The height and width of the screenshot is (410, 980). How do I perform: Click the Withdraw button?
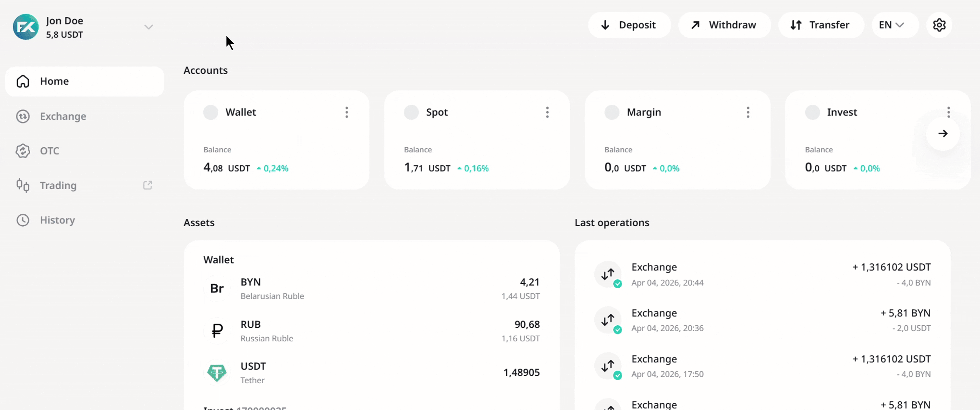click(724, 25)
